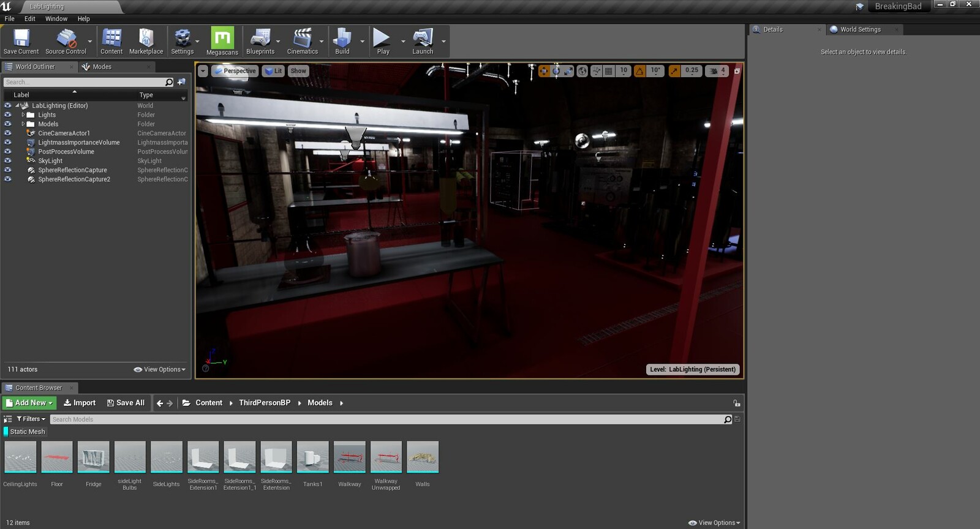Image resolution: width=980 pixels, height=529 pixels.
Task: Toggle visibility of LightmassImportanceVolume
Action: [x=8, y=142]
